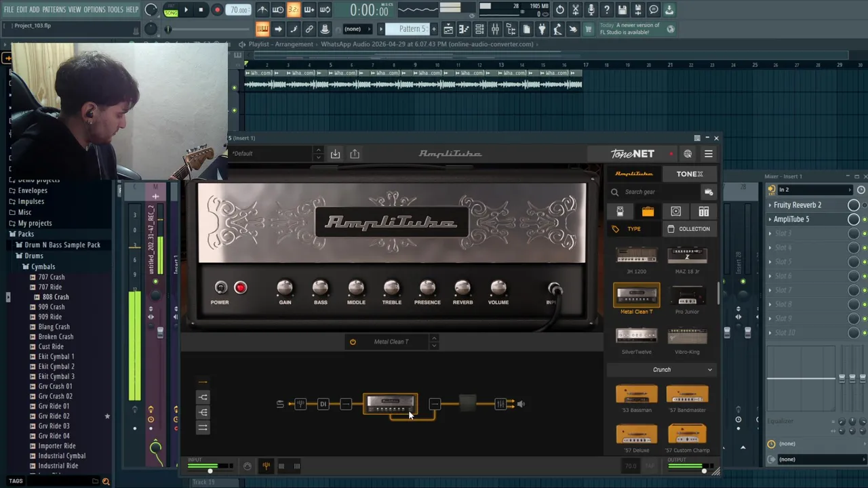868x488 pixels.
Task: Click the tuner icon in signal chain
Action: 300,405
